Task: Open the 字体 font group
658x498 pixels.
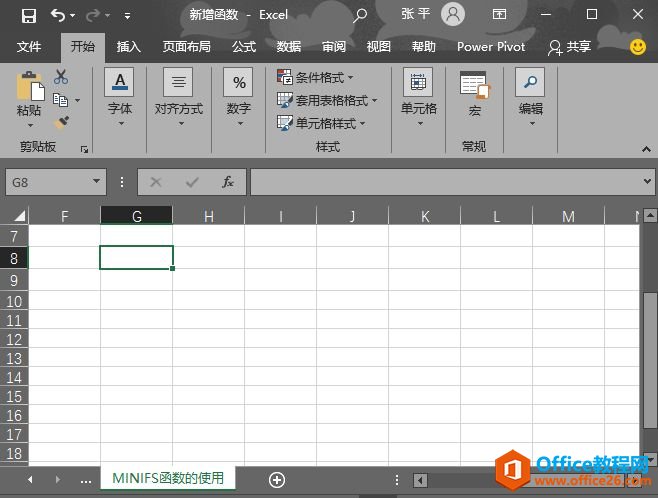Action: pyautogui.click(x=120, y=97)
